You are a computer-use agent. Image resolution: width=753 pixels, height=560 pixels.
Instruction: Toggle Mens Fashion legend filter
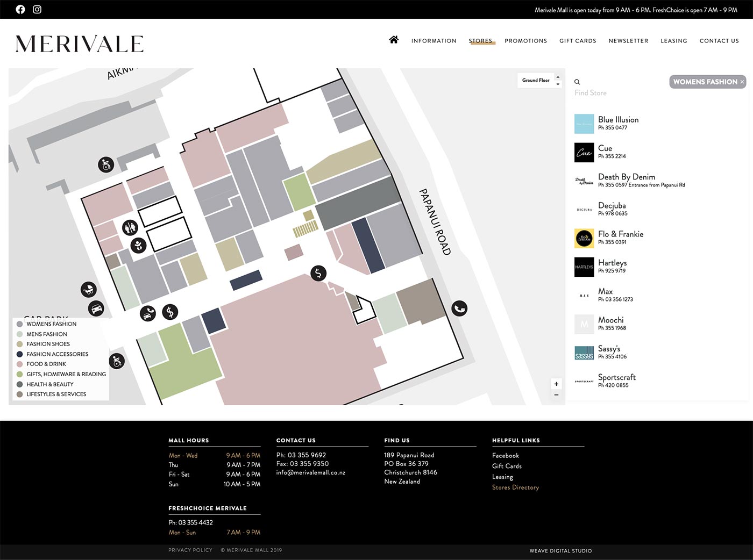pos(46,334)
